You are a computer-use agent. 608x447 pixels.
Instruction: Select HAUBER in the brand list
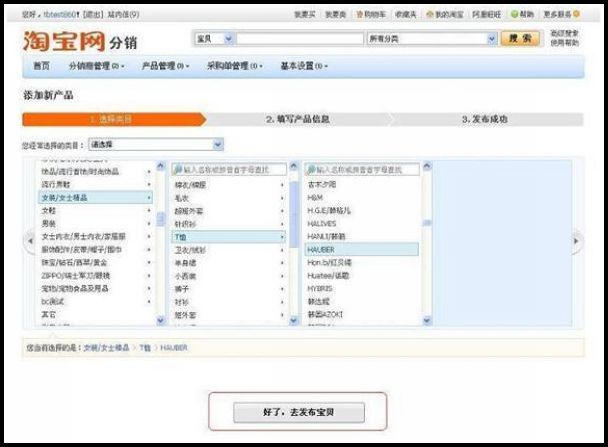(320, 249)
